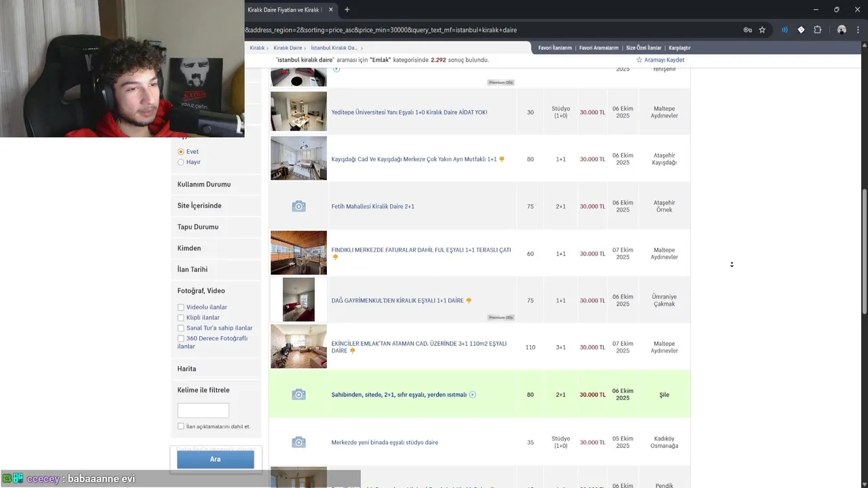Open the Favori İlanlarım menu item

pos(555,48)
